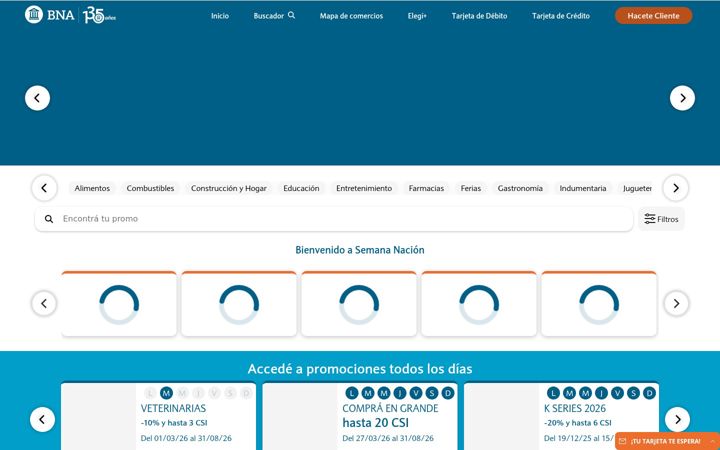The width and height of the screenshot is (720, 450).
Task: Click the highlighted M day circle on the VETERINARIAS card
Action: pyautogui.click(x=166, y=393)
